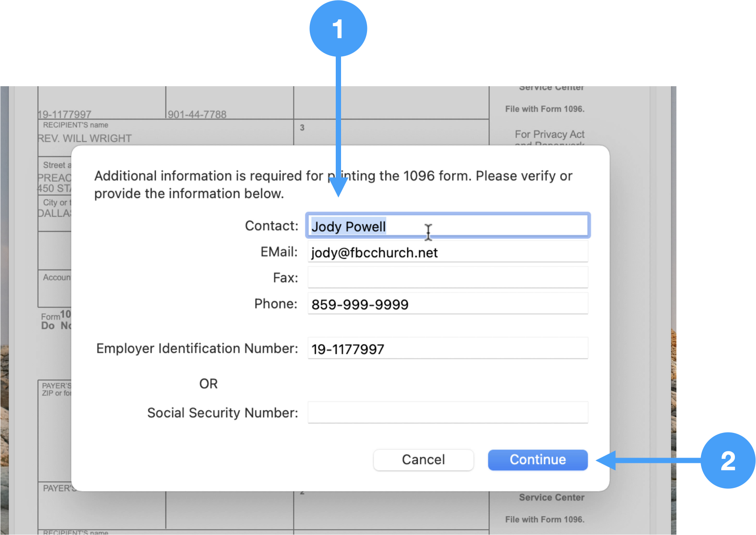Screen dimensions: 756x535
Task: Click the "Additional information is required" message
Action: (x=333, y=184)
